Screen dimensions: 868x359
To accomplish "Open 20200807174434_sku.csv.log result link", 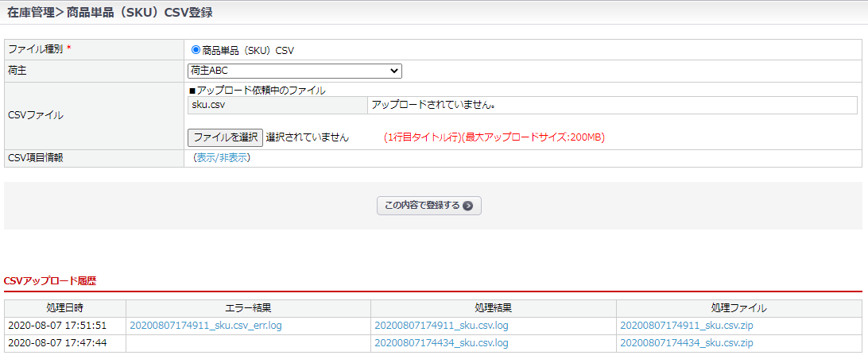I will click(442, 343).
